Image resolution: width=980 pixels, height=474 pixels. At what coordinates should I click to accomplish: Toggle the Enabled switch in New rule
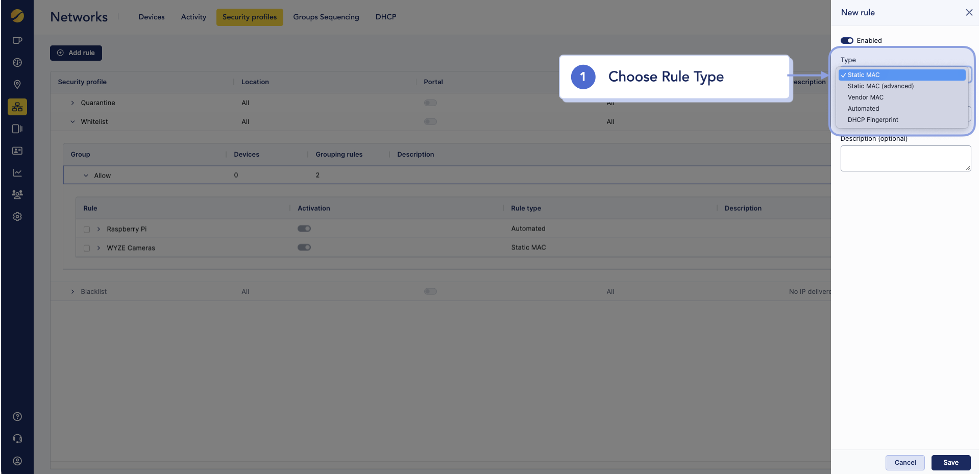[x=847, y=41]
